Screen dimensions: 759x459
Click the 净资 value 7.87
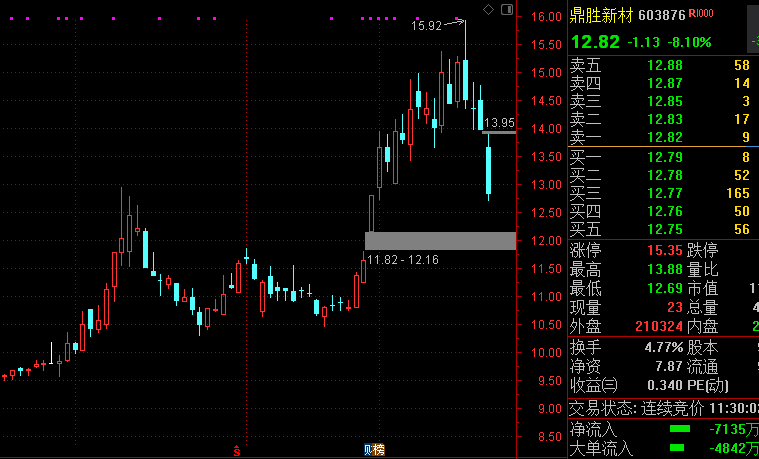tap(669, 366)
